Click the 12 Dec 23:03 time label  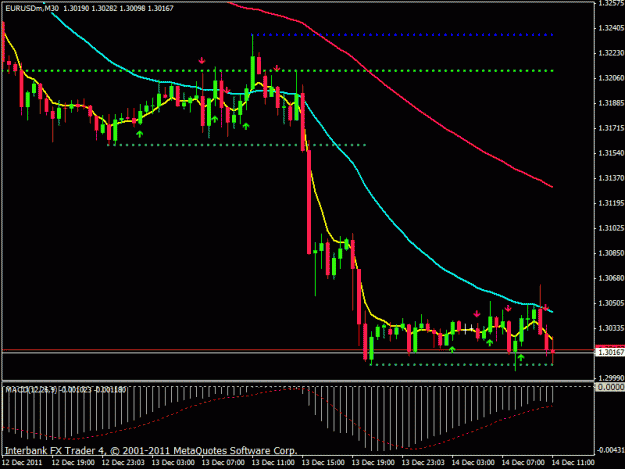123,463
